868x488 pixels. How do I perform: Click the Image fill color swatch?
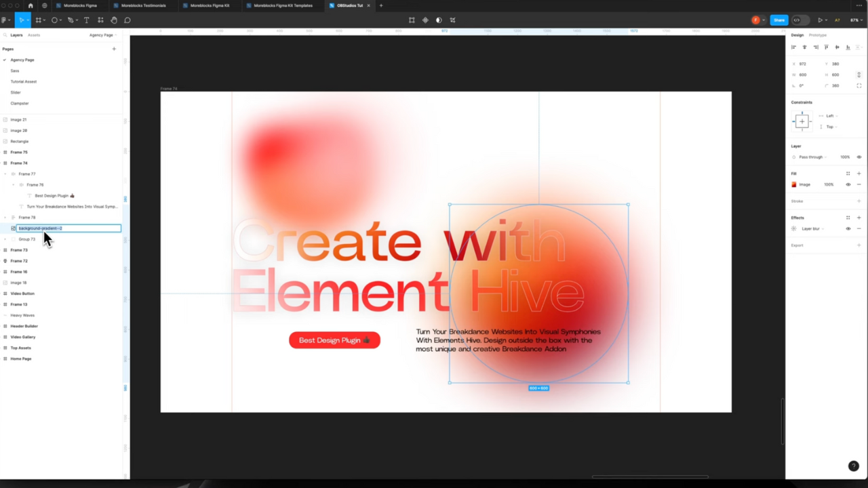(794, 184)
